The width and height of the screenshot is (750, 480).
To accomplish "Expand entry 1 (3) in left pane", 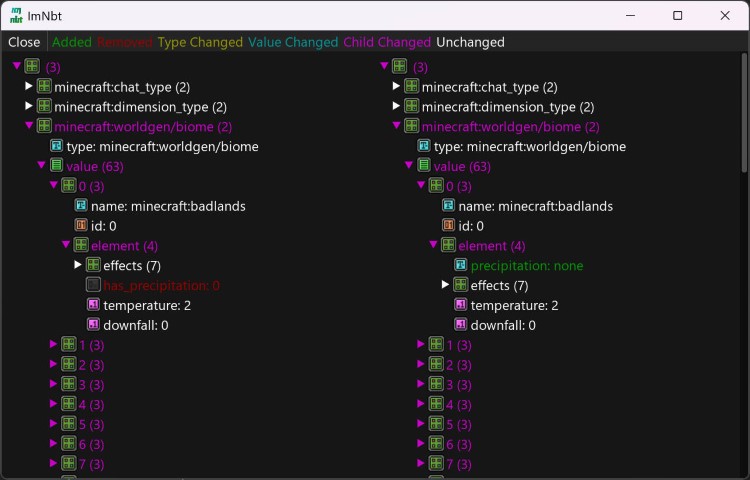I will point(54,344).
